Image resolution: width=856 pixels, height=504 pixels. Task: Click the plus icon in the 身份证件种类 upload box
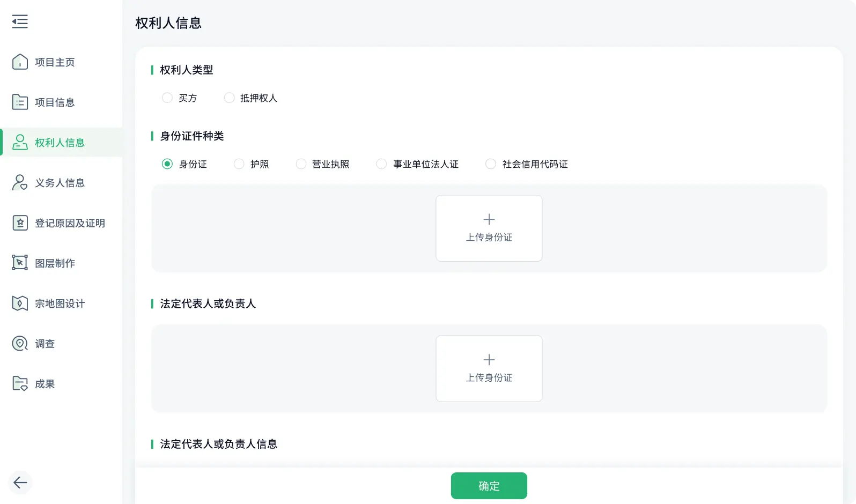489,219
